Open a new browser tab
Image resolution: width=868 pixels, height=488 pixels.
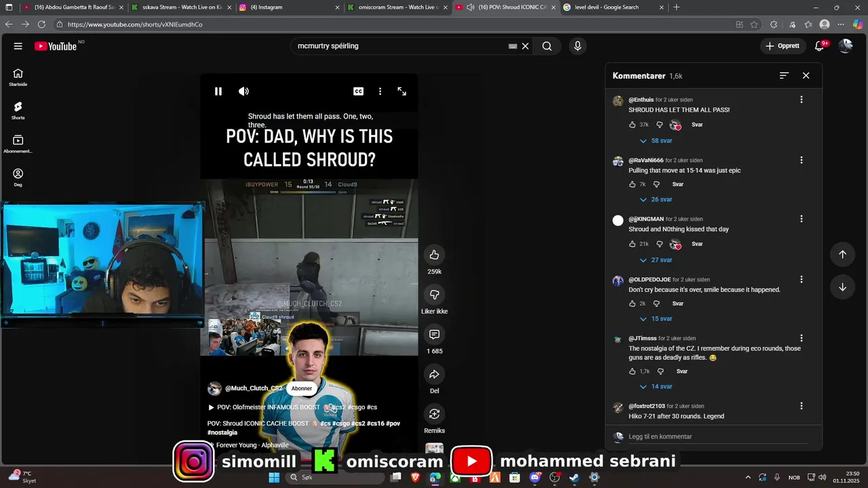point(676,7)
